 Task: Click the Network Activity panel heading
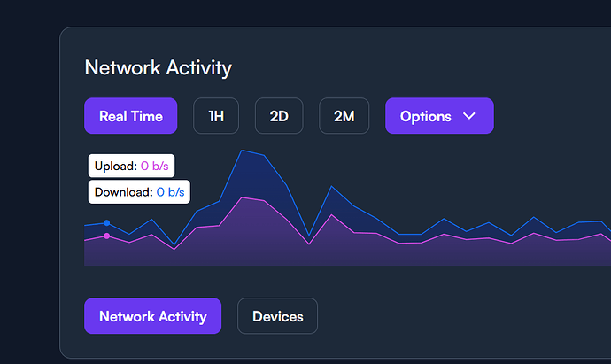click(x=158, y=67)
